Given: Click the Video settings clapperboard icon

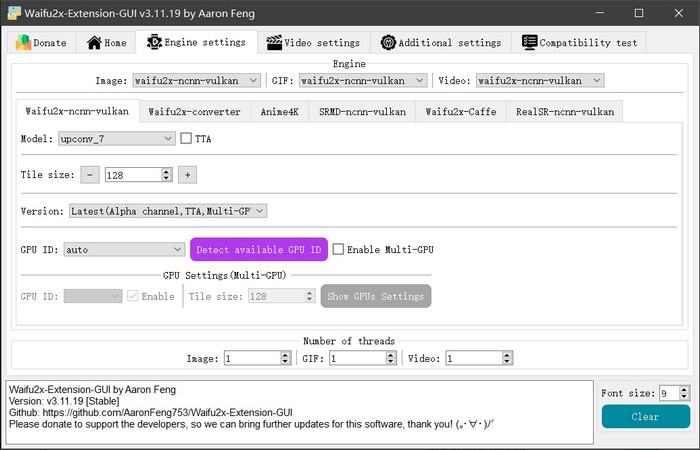Looking at the screenshot, I should (274, 42).
